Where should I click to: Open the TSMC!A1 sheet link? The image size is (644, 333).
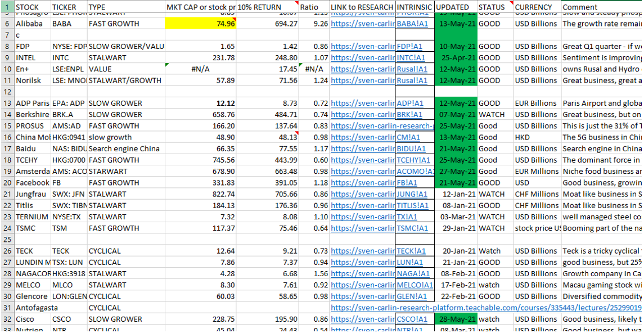(412, 228)
